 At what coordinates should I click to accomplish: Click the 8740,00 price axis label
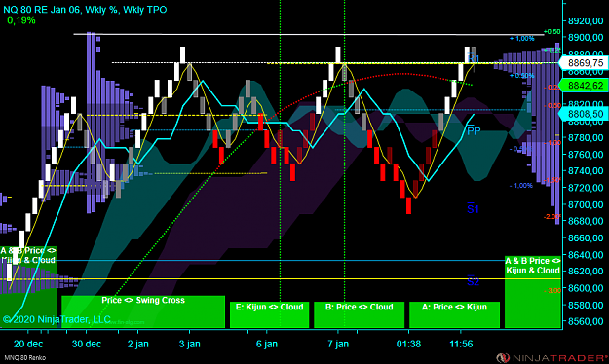pos(586,171)
